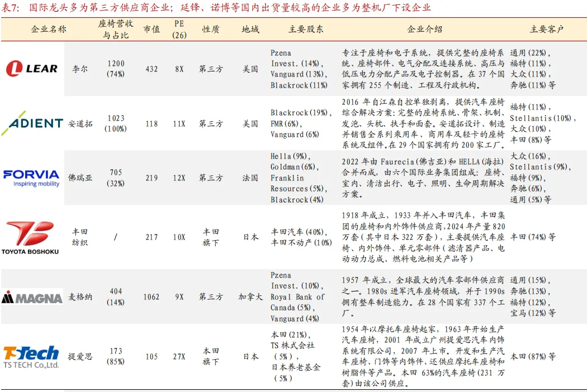Select company name 安道拓
Viewport: 587px width, 392px height.
pos(80,124)
